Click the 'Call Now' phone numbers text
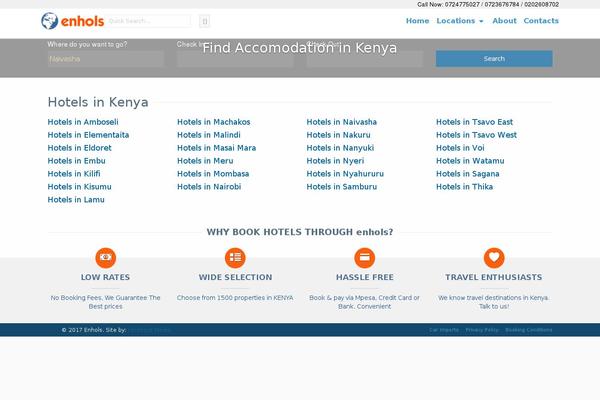 [x=488, y=5]
